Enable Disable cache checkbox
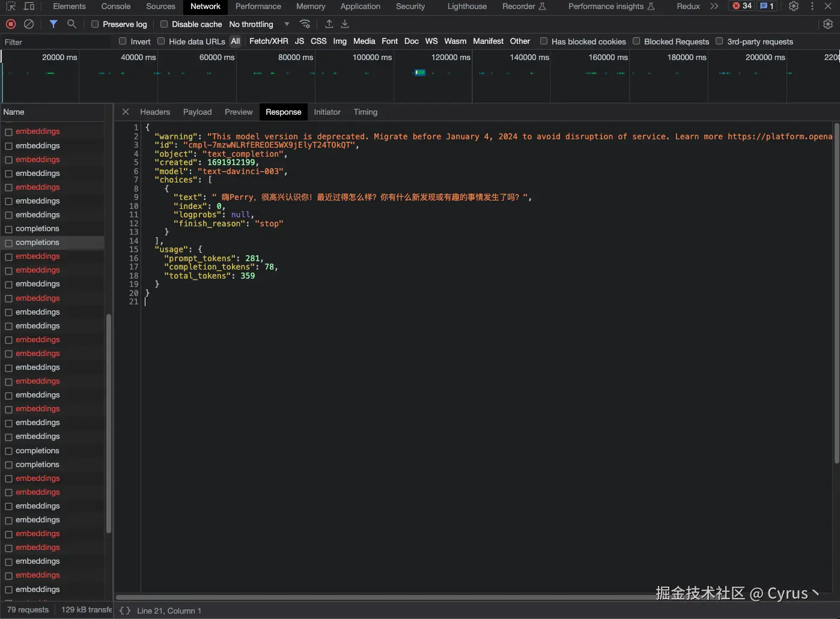Screen dimensions: 840x619 click(x=164, y=24)
